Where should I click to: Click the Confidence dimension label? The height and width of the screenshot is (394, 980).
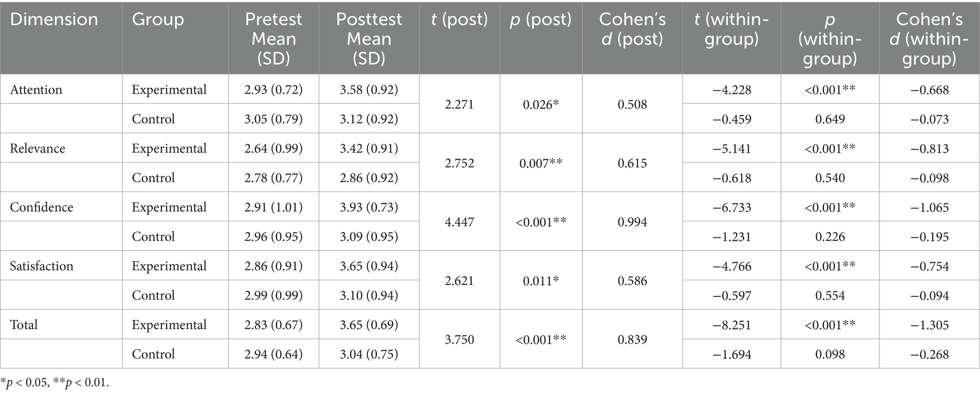coord(42,207)
